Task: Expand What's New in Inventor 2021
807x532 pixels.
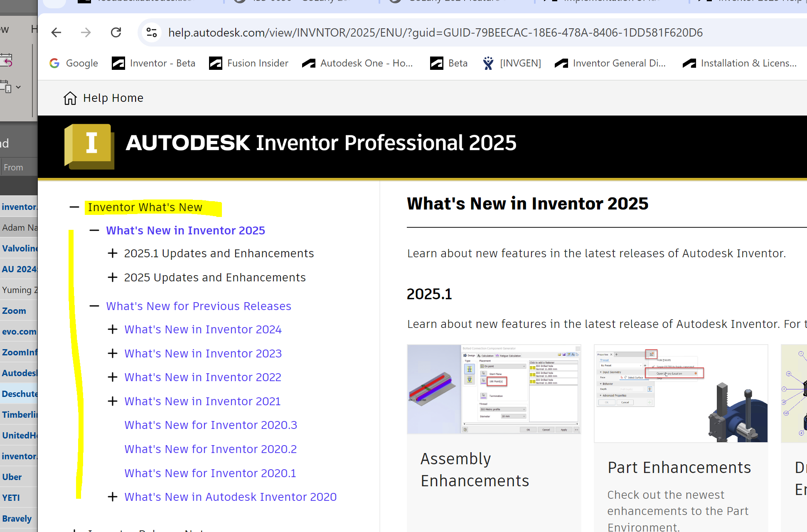Action: (x=113, y=401)
